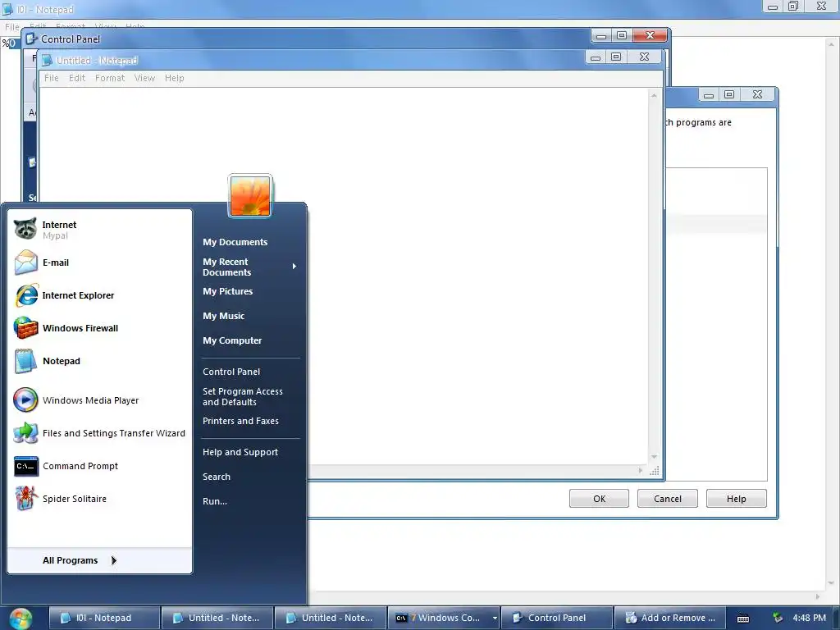This screenshot has height=630, width=840.
Task: Switch to l0l - Notepad taskbar button
Action: [104, 619]
